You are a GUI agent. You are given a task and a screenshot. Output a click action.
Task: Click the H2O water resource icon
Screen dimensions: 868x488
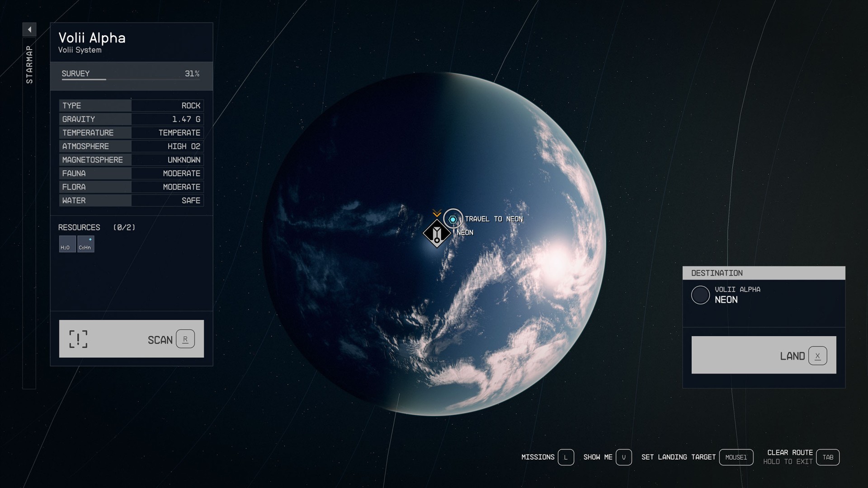67,244
